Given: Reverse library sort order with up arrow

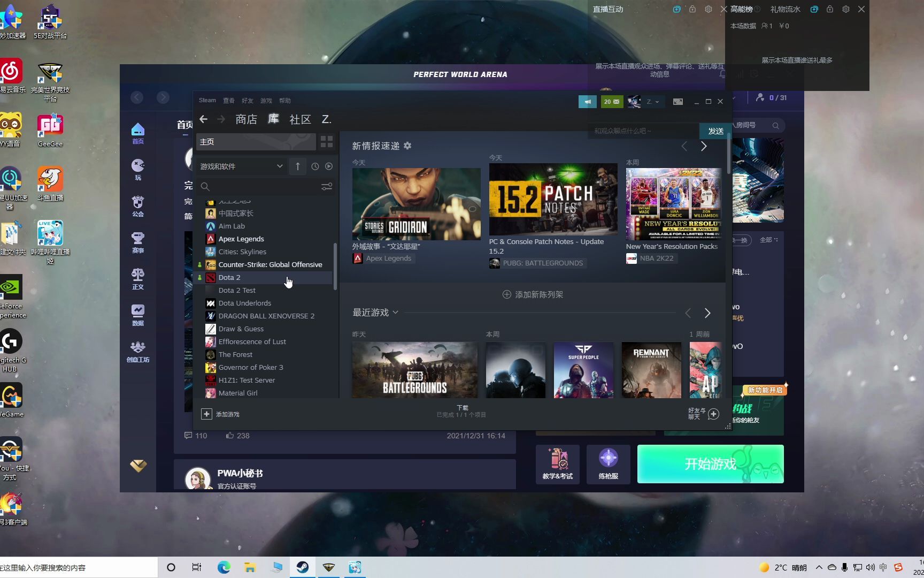Looking at the screenshot, I should (x=297, y=166).
